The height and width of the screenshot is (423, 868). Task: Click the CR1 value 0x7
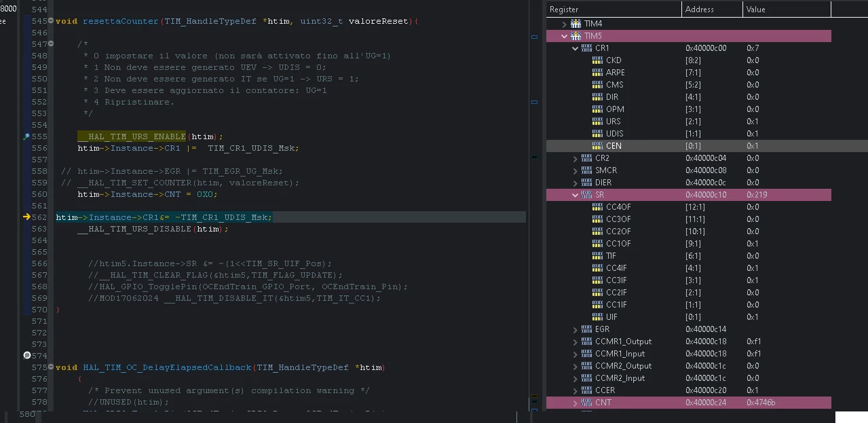pyautogui.click(x=753, y=48)
